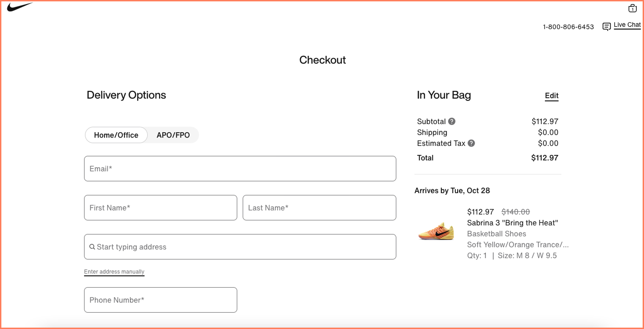This screenshot has height=329, width=644.
Task: Click the magnifier icon in the address field
Action: (93, 247)
